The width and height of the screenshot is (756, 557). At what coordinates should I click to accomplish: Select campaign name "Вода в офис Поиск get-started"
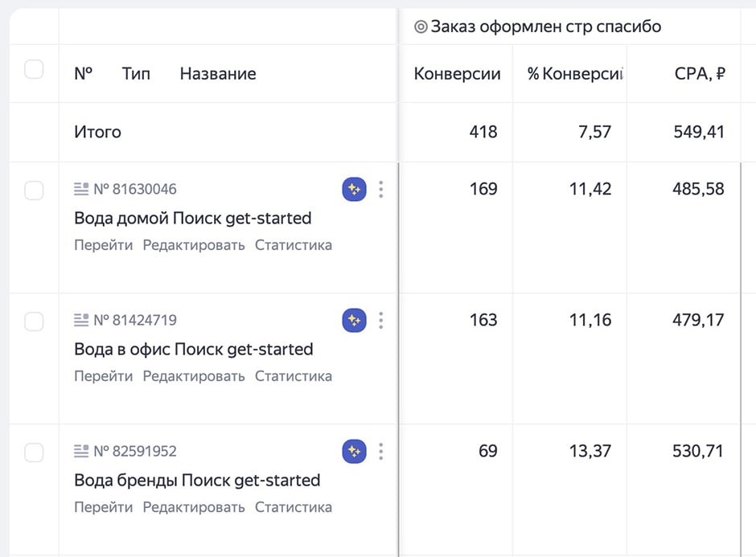[x=191, y=349]
